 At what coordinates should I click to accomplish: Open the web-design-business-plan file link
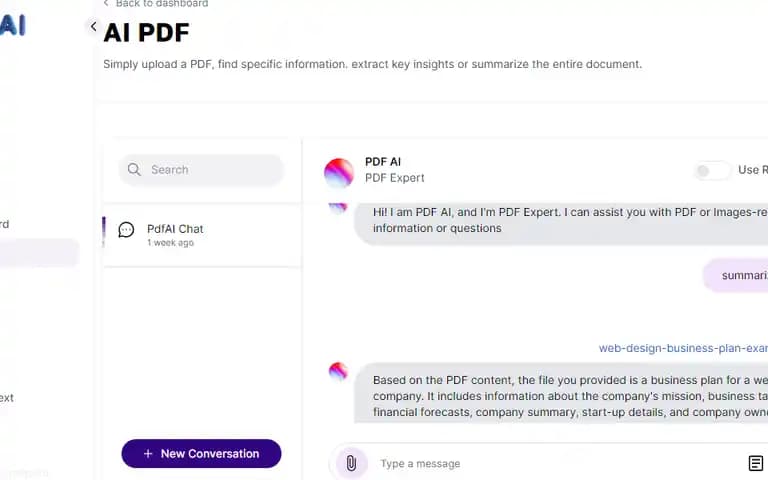683,348
